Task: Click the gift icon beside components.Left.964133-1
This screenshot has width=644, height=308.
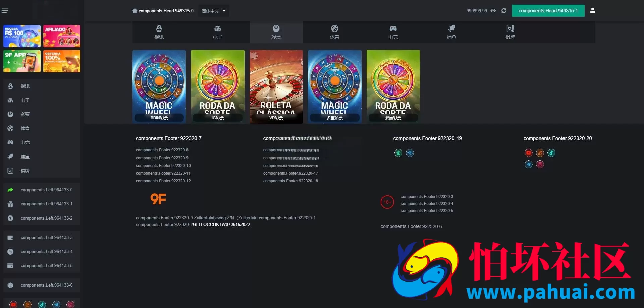Action: (x=10, y=204)
